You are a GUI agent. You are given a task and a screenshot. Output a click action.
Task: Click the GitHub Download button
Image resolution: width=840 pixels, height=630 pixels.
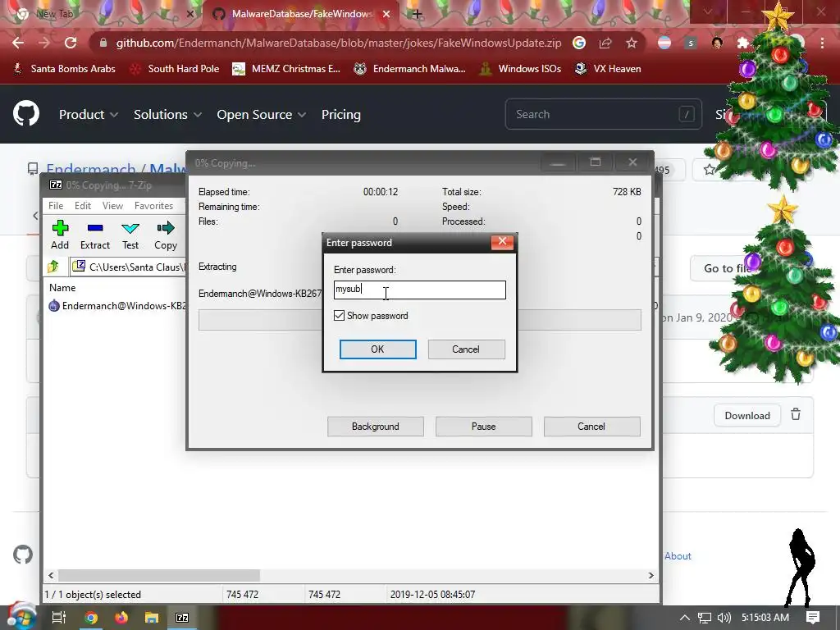tap(746, 415)
